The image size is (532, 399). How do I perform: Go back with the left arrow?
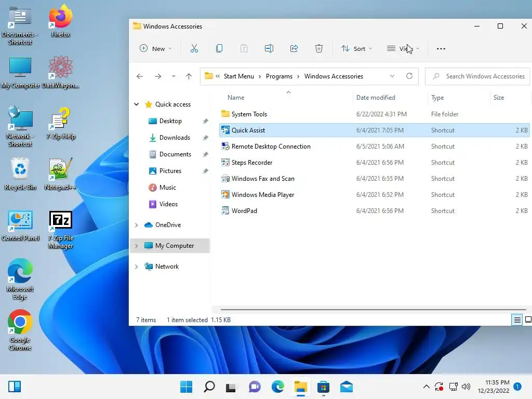point(140,76)
